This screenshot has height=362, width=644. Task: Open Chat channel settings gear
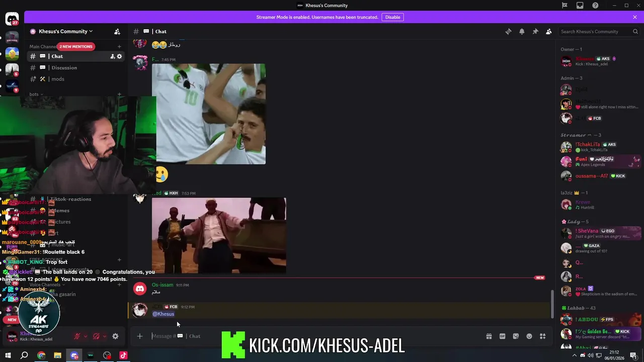[119, 56]
